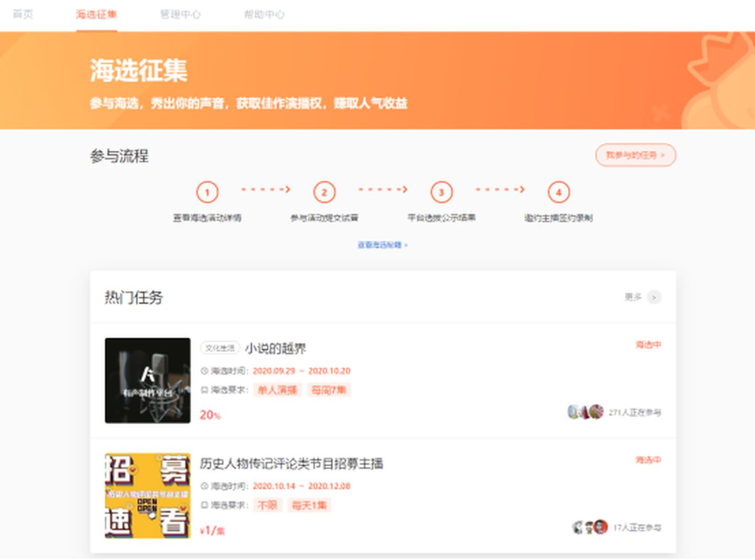
Task: Click step 3 circle icon for 平台选拔公示结果
Action: (441, 192)
